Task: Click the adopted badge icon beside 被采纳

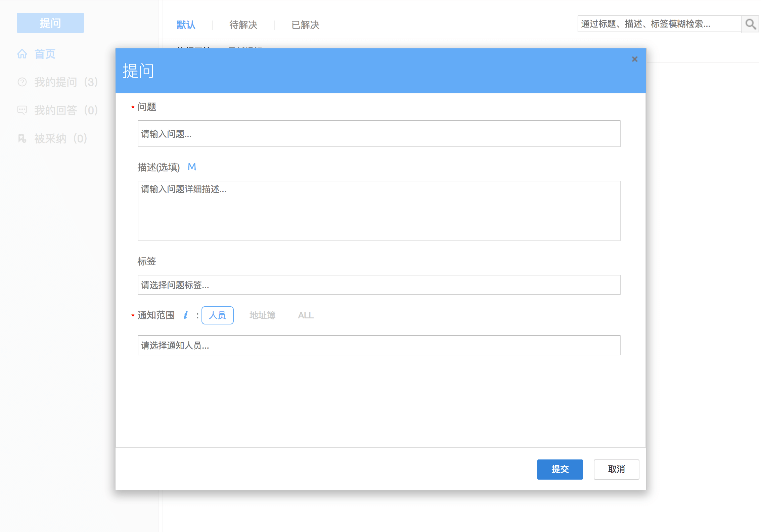Action: (x=22, y=138)
